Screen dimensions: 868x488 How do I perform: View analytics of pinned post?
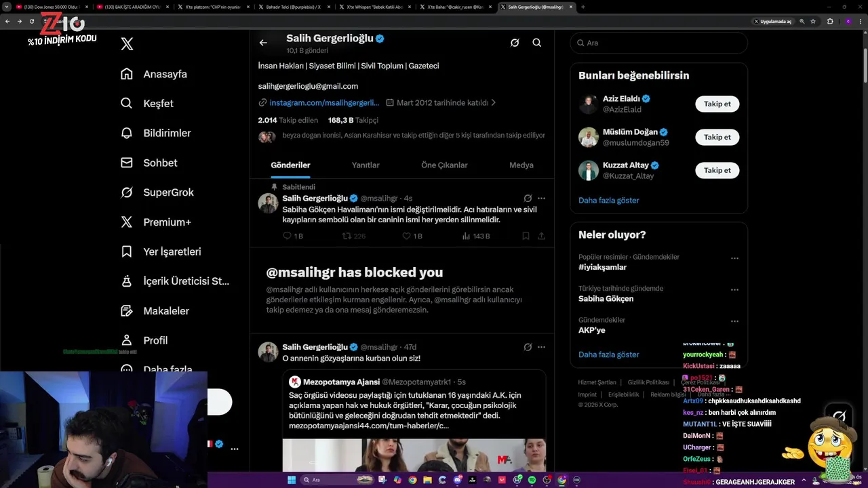[x=476, y=236]
